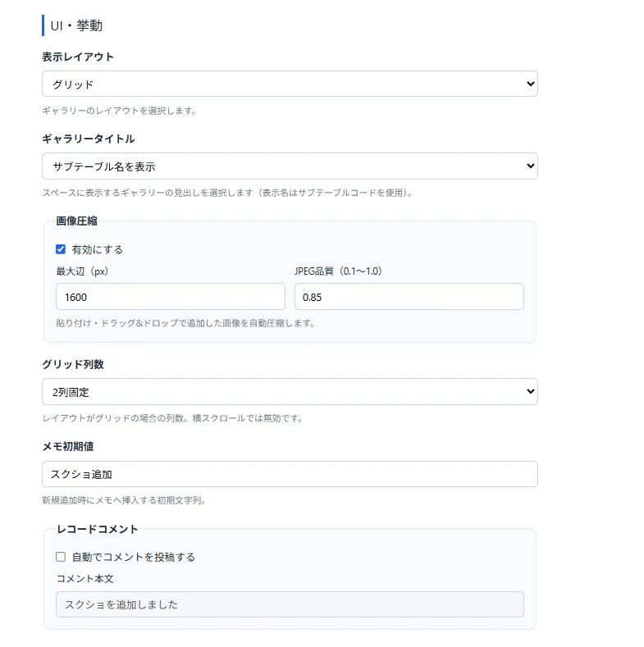Image resolution: width=644 pixels, height=647 pixels.
Task: Click the 表示レイアウト label
Action: [78, 57]
